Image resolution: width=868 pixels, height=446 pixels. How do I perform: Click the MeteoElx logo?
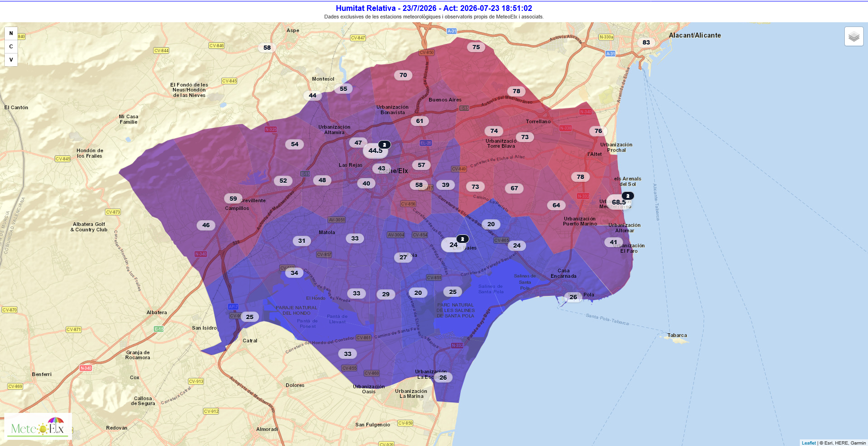pyautogui.click(x=38, y=427)
